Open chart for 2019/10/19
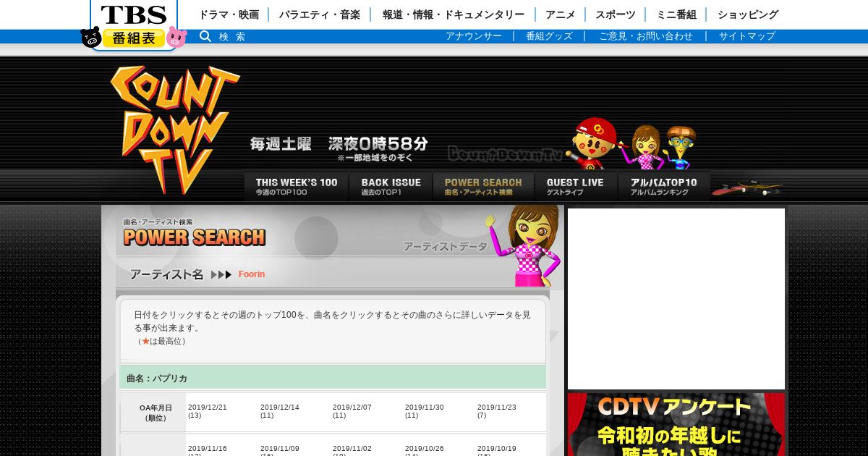Screen dimensions: 868x456 [496, 449]
